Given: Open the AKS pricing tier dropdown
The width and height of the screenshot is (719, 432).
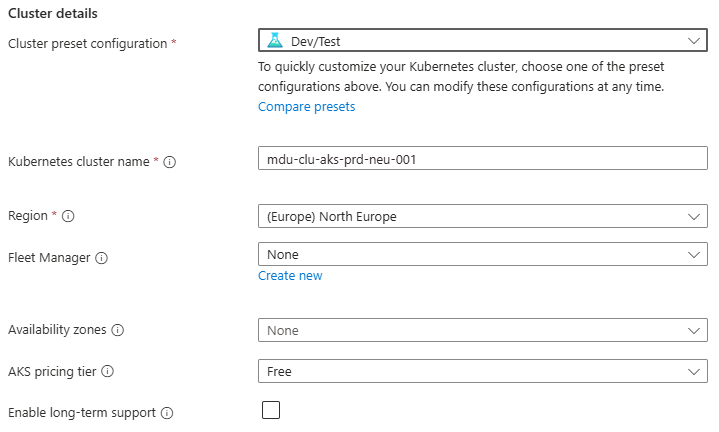Looking at the screenshot, I should pos(482,372).
